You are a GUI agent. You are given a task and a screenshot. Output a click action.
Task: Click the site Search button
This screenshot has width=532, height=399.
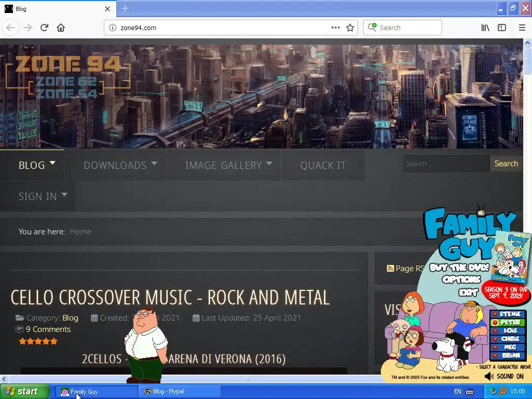(x=506, y=164)
